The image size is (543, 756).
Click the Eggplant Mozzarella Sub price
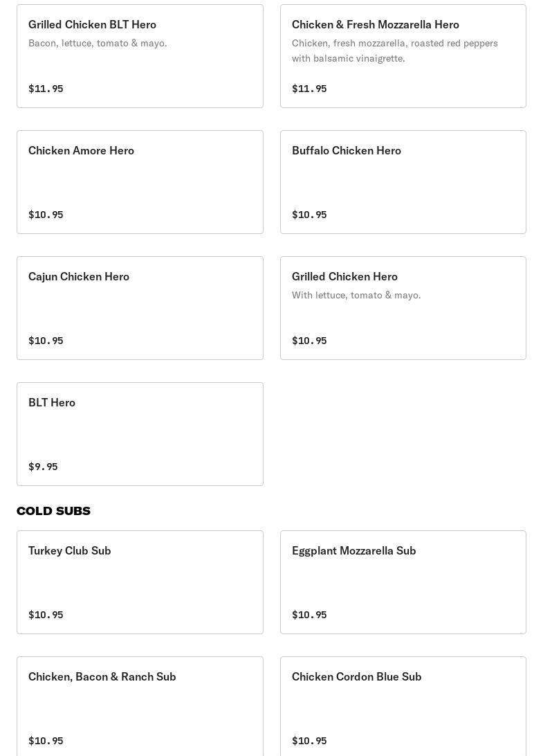(x=309, y=615)
